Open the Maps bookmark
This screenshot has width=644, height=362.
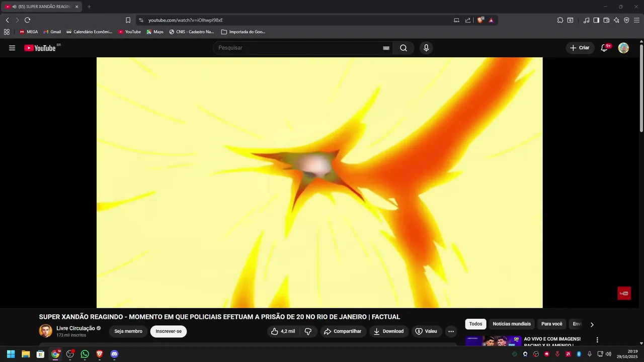click(x=155, y=32)
